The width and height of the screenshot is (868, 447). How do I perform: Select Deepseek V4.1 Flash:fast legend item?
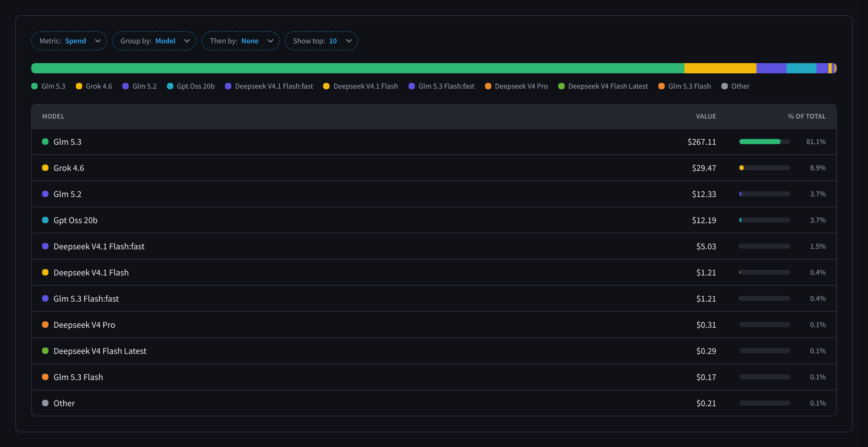click(269, 86)
